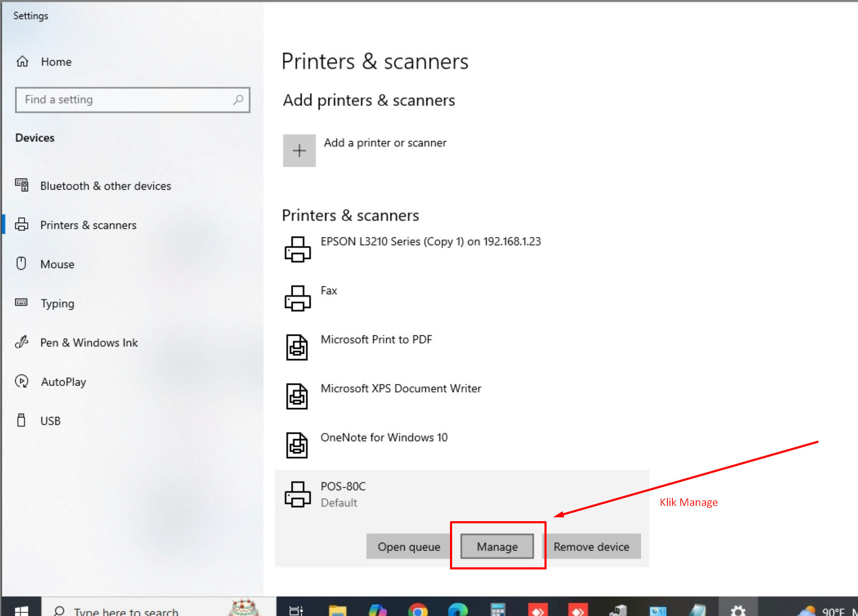This screenshot has height=616, width=858.
Task: Click the POS-80C printer icon
Action: [297, 494]
